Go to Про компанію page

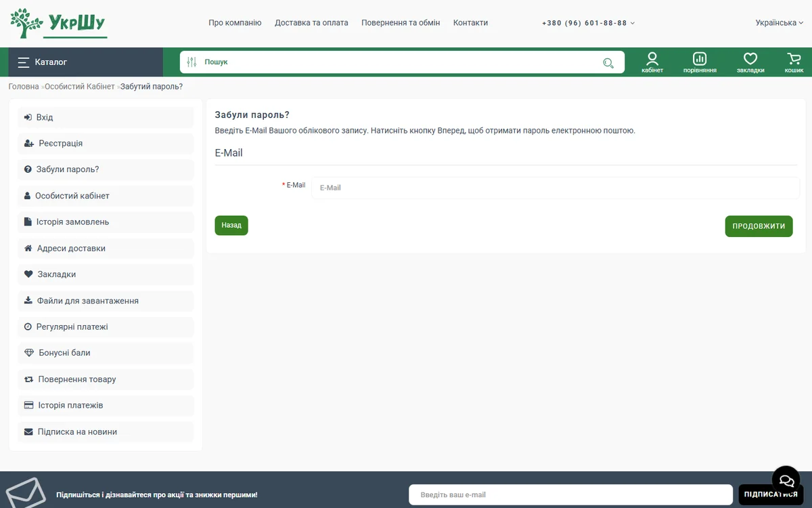[x=235, y=23]
